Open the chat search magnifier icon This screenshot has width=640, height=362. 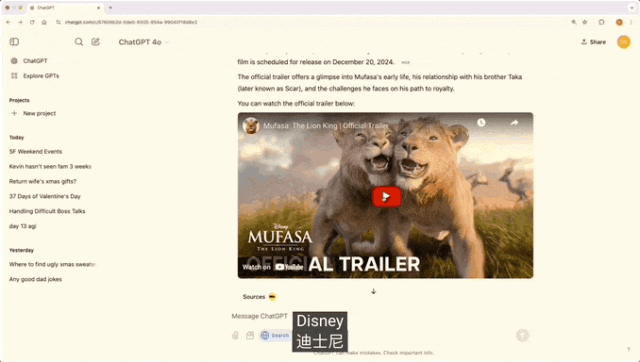pyautogui.click(x=79, y=42)
